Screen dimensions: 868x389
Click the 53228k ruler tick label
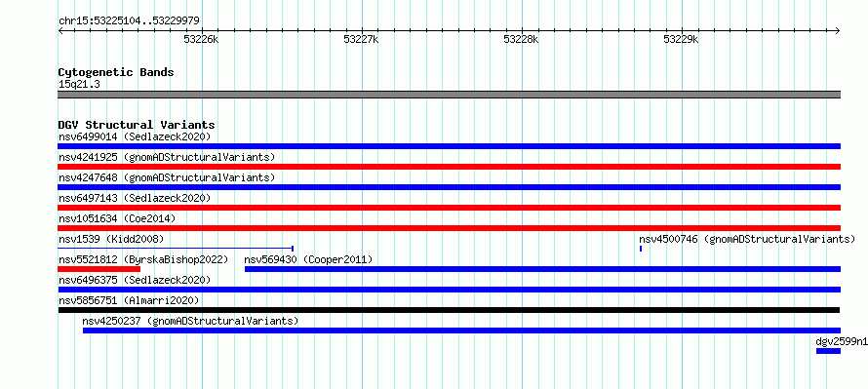(x=521, y=39)
